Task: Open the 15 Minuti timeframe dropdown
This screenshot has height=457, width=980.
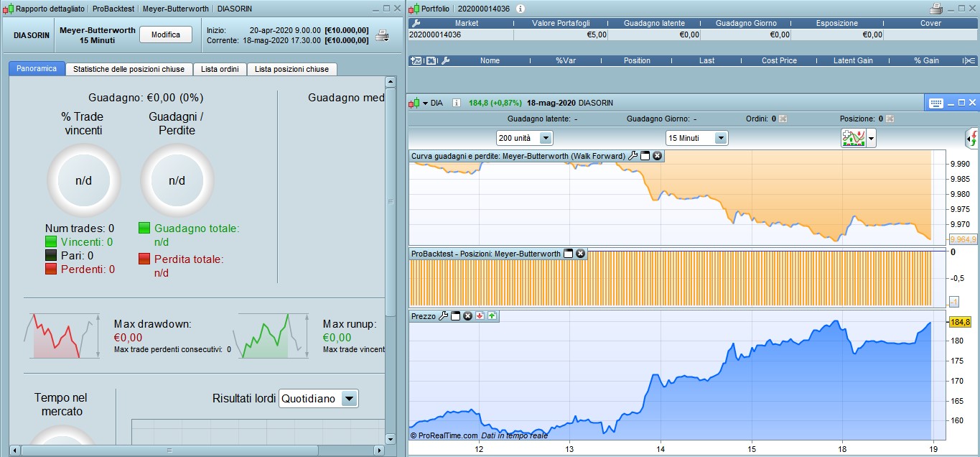Action: click(x=696, y=138)
